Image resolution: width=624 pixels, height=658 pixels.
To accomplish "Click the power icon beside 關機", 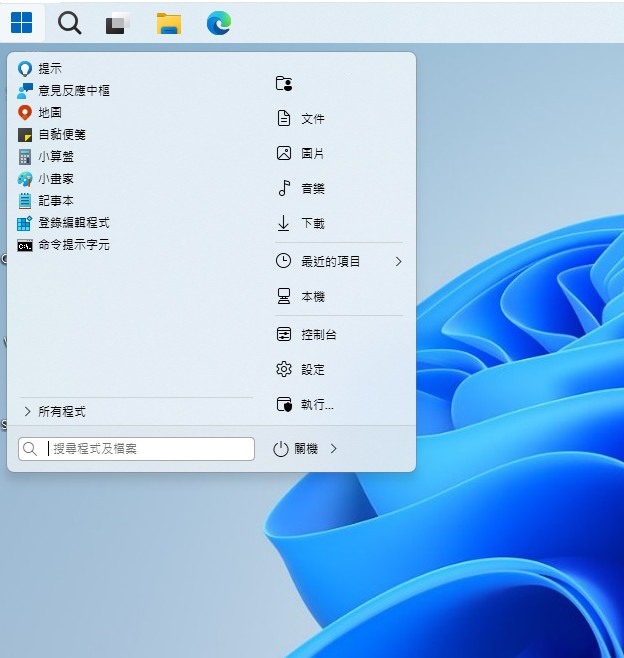I will pos(281,449).
